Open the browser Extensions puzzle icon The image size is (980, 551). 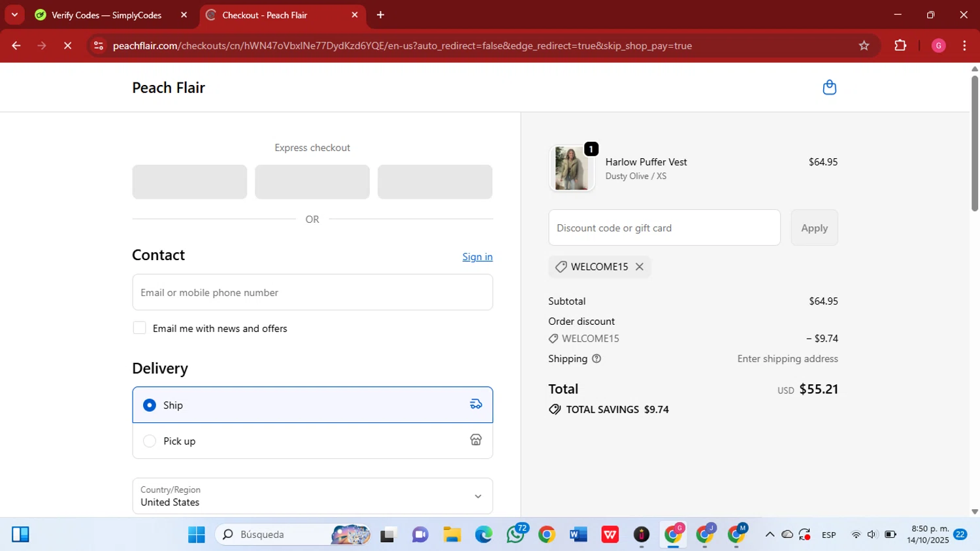(900, 46)
